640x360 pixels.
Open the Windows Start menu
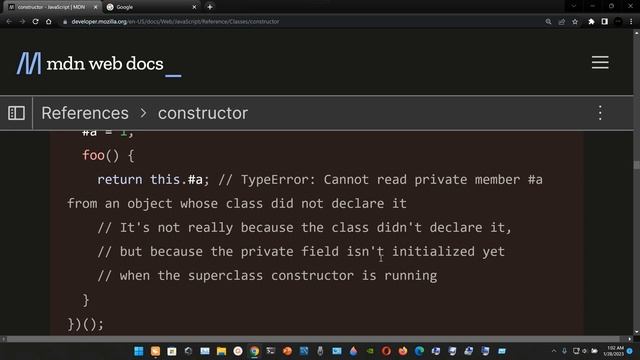(x=139, y=351)
